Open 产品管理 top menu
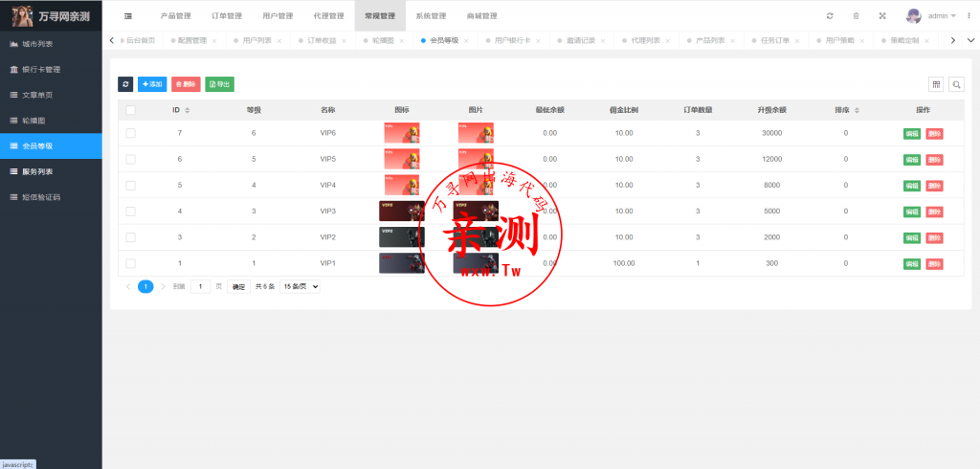980x469 pixels. click(176, 15)
